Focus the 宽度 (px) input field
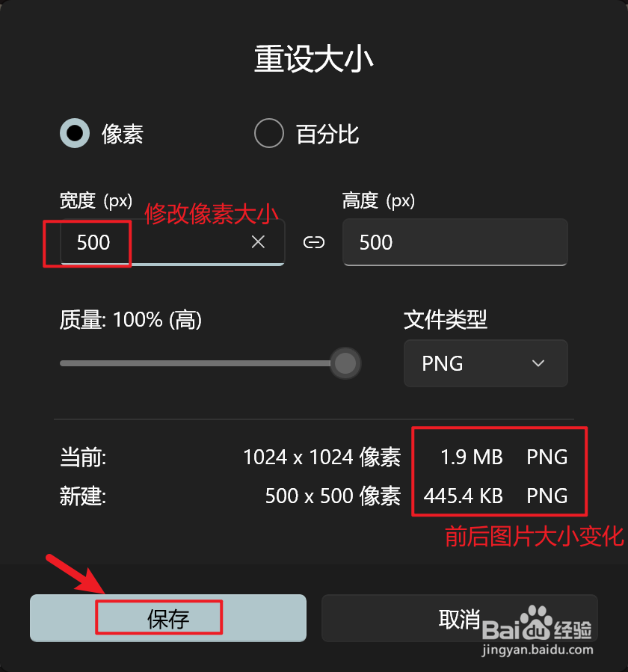This screenshot has width=628, height=672. point(172,242)
